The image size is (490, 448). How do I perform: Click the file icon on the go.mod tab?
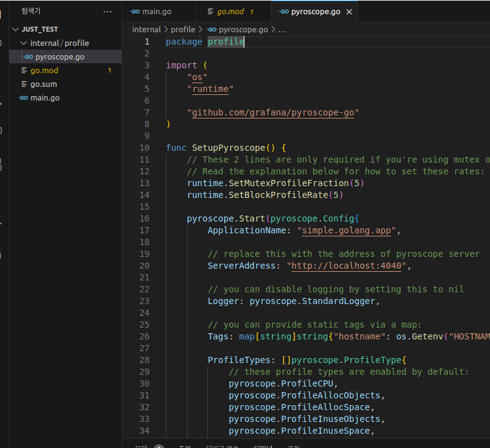pyautogui.click(x=210, y=12)
